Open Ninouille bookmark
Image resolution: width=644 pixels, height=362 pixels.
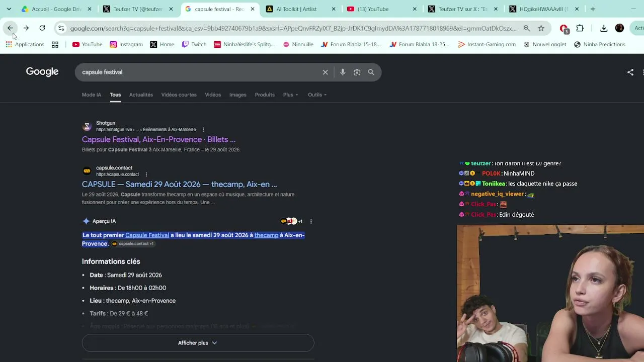pos(298,44)
